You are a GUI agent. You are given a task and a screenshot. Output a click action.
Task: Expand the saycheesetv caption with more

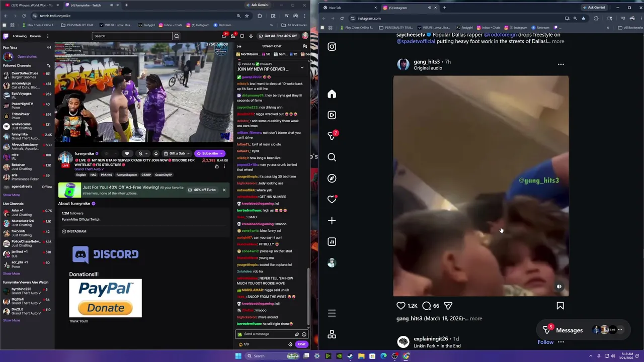click(558, 42)
